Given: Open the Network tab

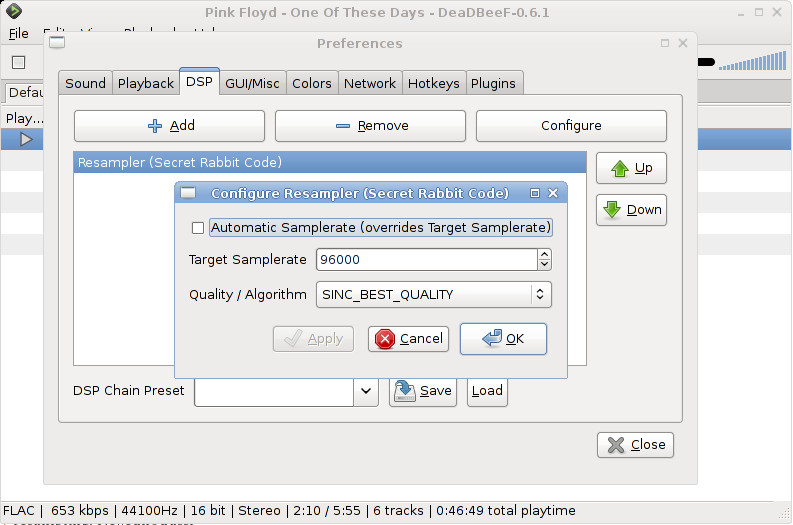Looking at the screenshot, I should pyautogui.click(x=370, y=83).
